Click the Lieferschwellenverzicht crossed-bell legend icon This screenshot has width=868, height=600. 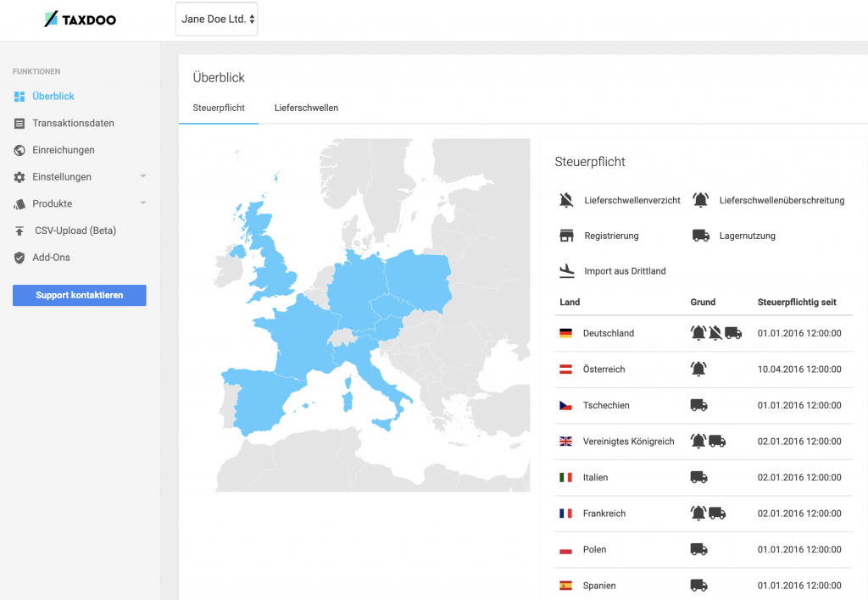click(566, 200)
